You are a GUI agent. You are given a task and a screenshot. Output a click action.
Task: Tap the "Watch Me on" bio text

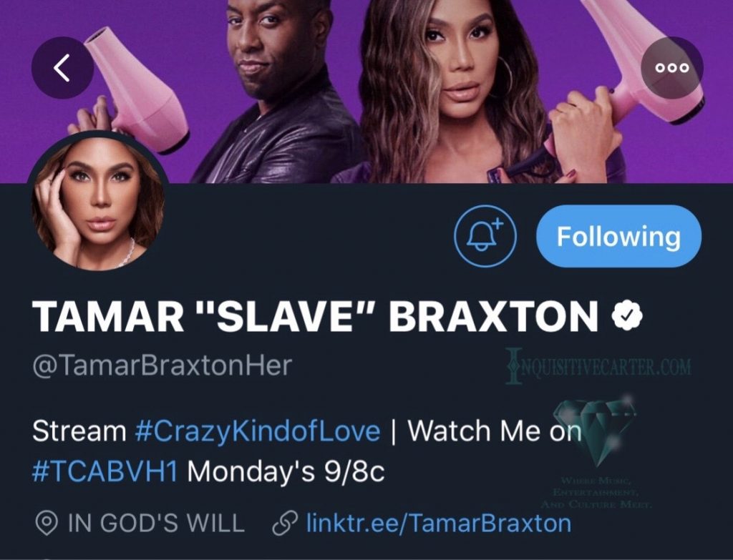(495, 431)
